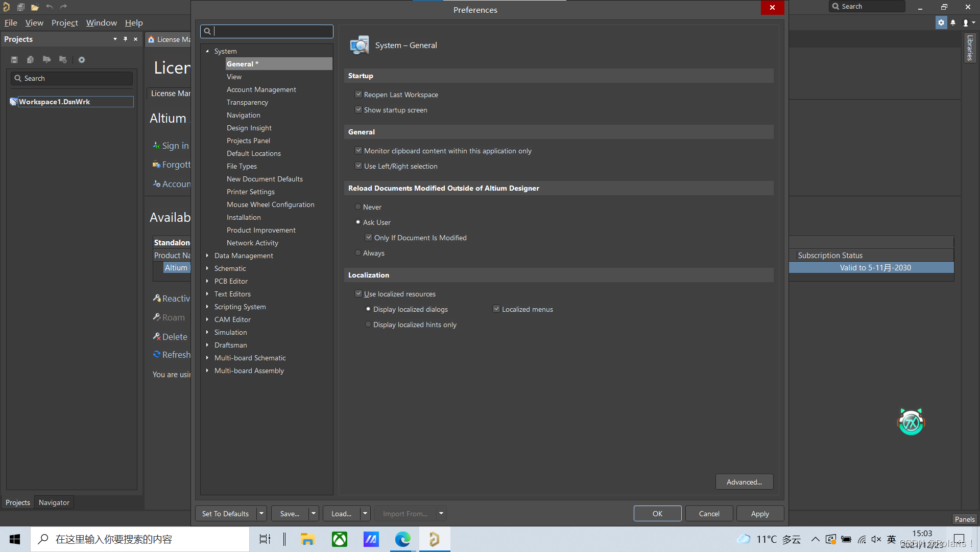Open Task View on taskbar
The height and width of the screenshot is (552, 980).
click(x=265, y=539)
